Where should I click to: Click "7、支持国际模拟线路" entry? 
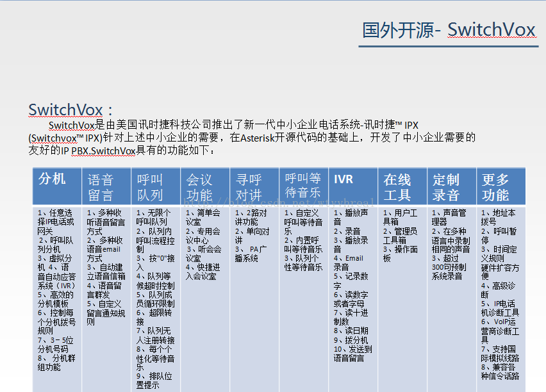(x=500, y=354)
